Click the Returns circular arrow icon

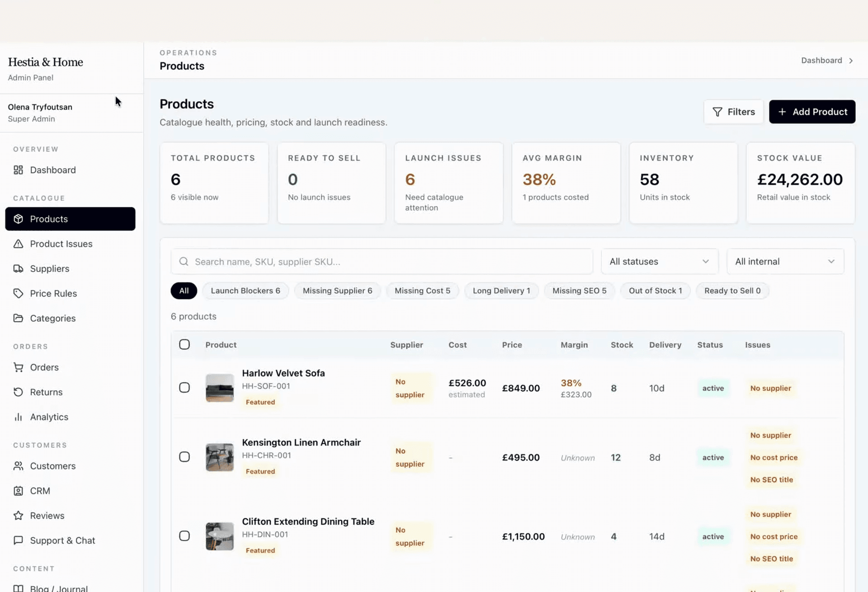pyautogui.click(x=18, y=392)
